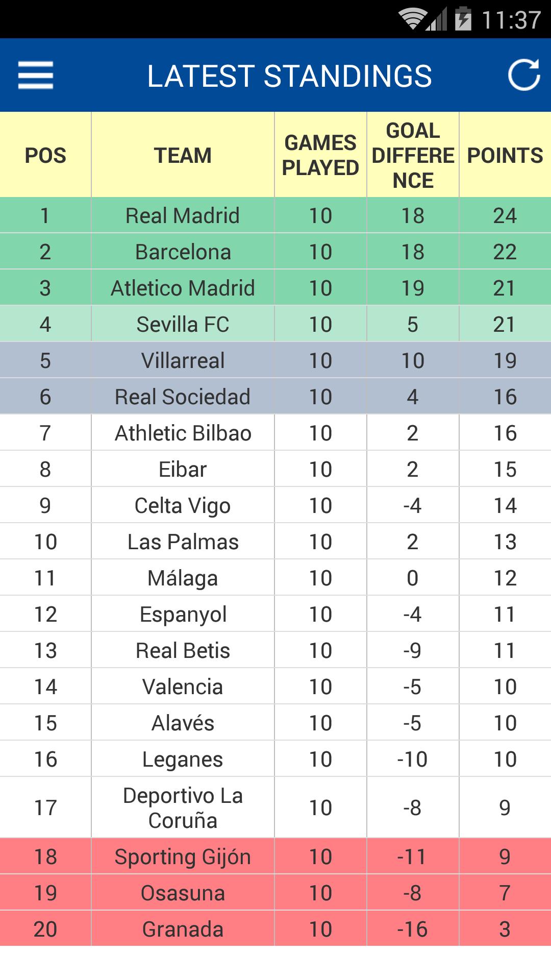Choose Athletic Bilbao from the standings
The width and height of the screenshot is (551, 980).
(275, 433)
